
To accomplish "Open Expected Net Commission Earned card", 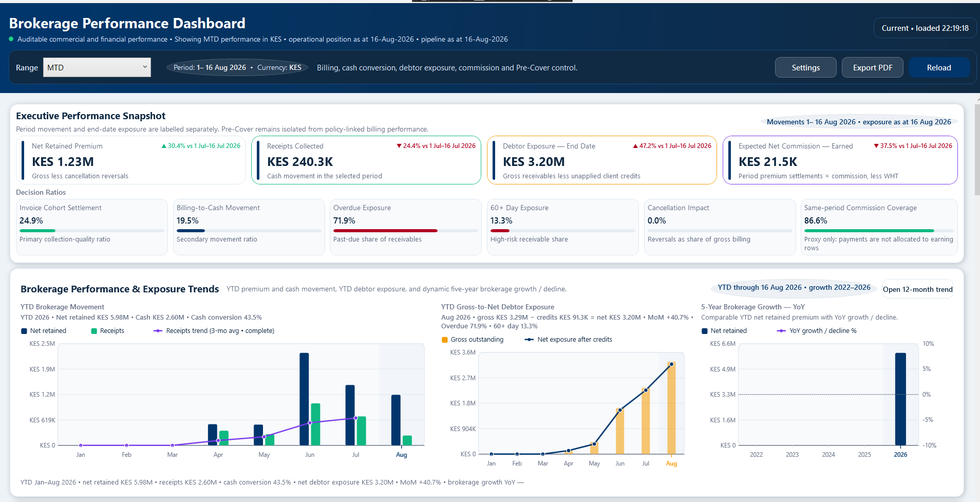I will point(840,160).
